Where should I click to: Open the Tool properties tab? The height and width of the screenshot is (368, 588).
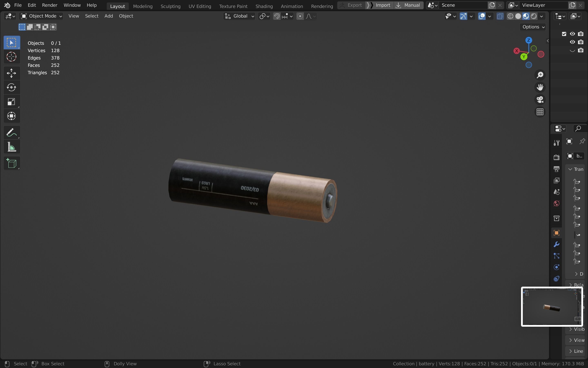click(x=556, y=143)
